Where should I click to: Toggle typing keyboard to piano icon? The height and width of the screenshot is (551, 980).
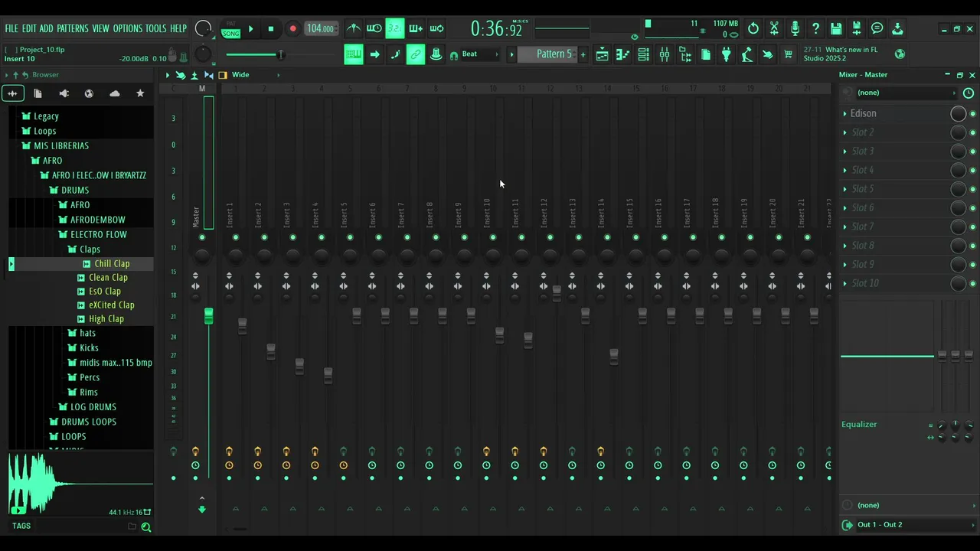pos(354,54)
